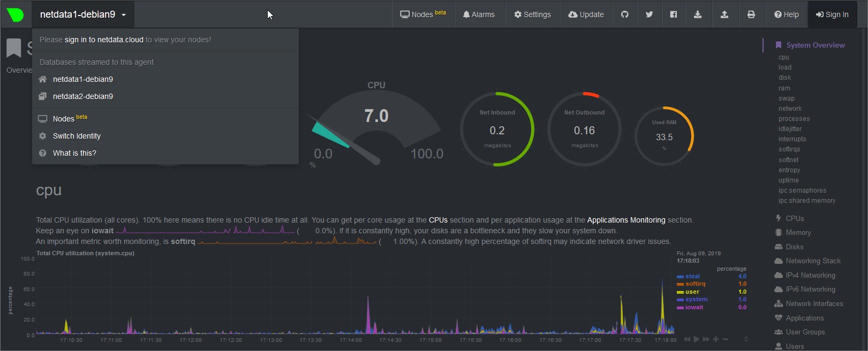Jump to cpu in the sidebar submenu
The image size is (868, 351).
(784, 57)
